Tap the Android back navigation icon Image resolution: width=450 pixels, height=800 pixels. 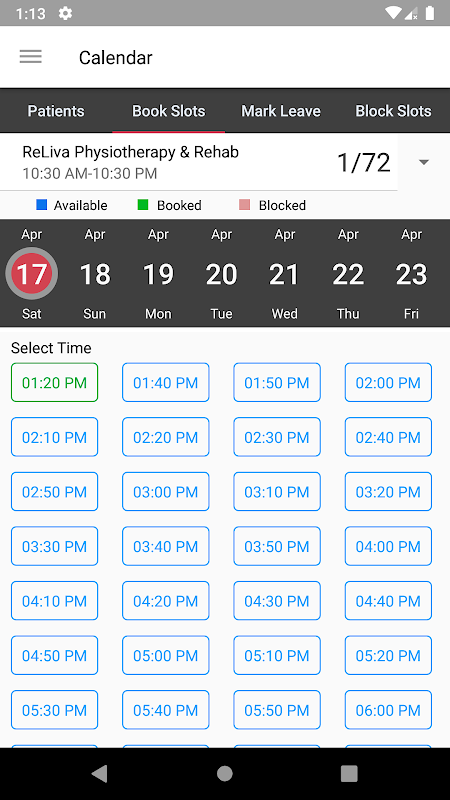99,773
